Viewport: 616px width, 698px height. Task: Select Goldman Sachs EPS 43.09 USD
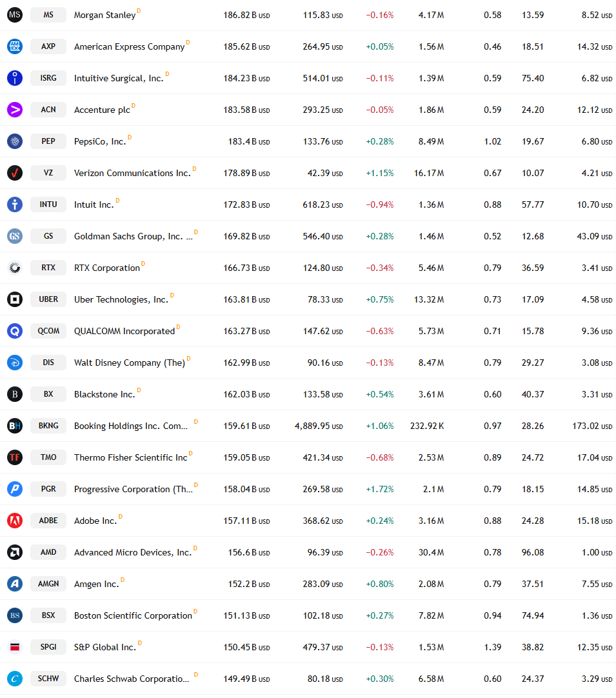click(x=595, y=236)
